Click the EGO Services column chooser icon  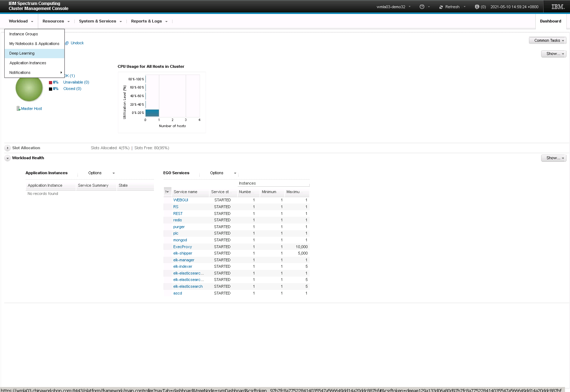(167, 192)
